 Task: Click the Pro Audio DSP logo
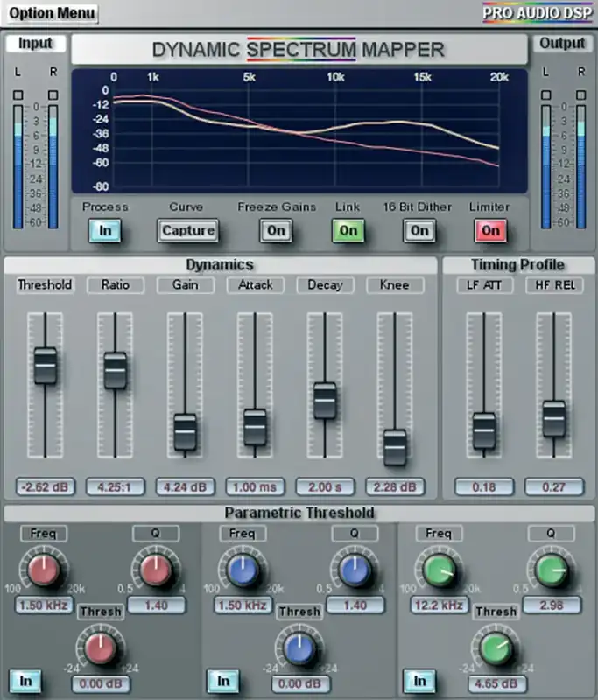click(538, 12)
